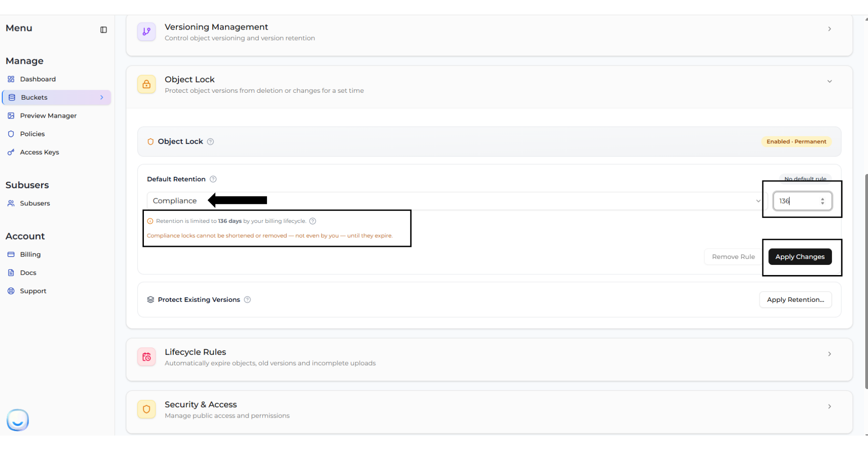Open the Security & Access heading
The height and width of the screenshot is (450, 868).
[x=201, y=405]
